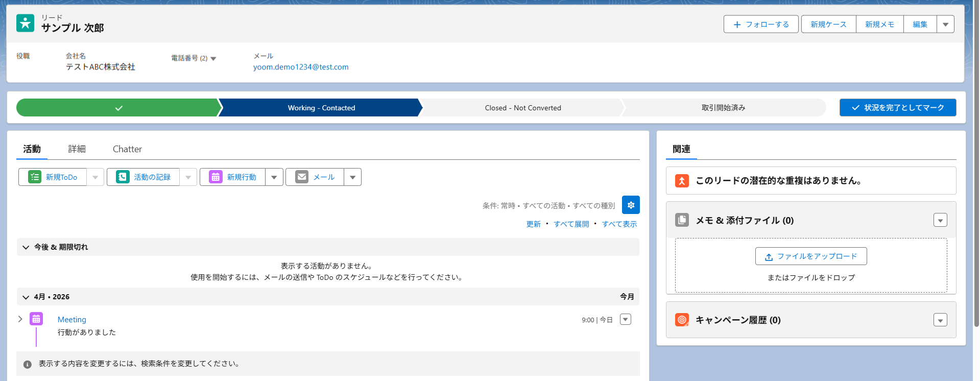Click the info icon beside filter hint
This screenshot has width=980, height=381.
[28, 364]
